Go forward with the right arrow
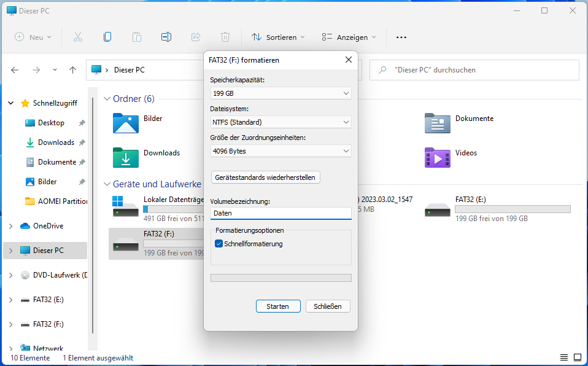The height and width of the screenshot is (366, 588). coord(36,70)
